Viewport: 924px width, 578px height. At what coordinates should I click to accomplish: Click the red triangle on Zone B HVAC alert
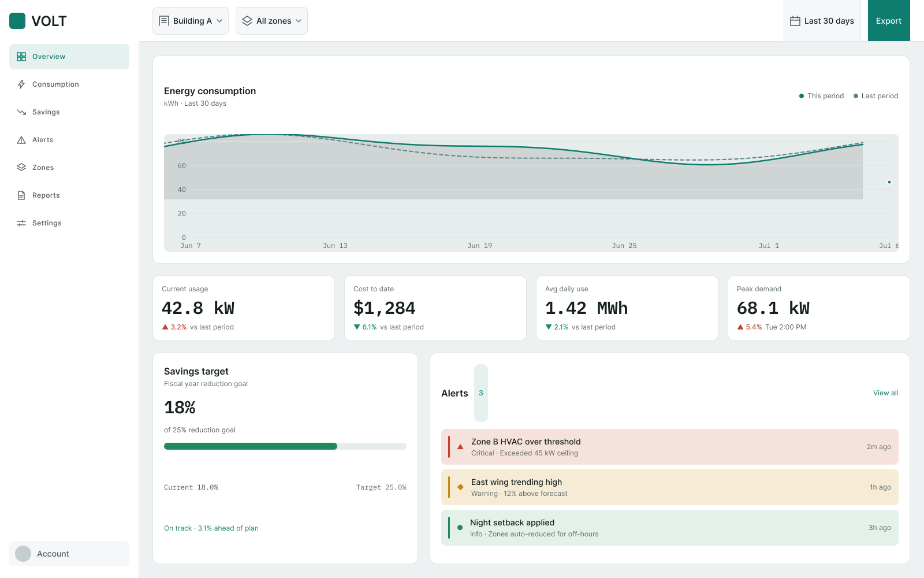[x=460, y=447]
